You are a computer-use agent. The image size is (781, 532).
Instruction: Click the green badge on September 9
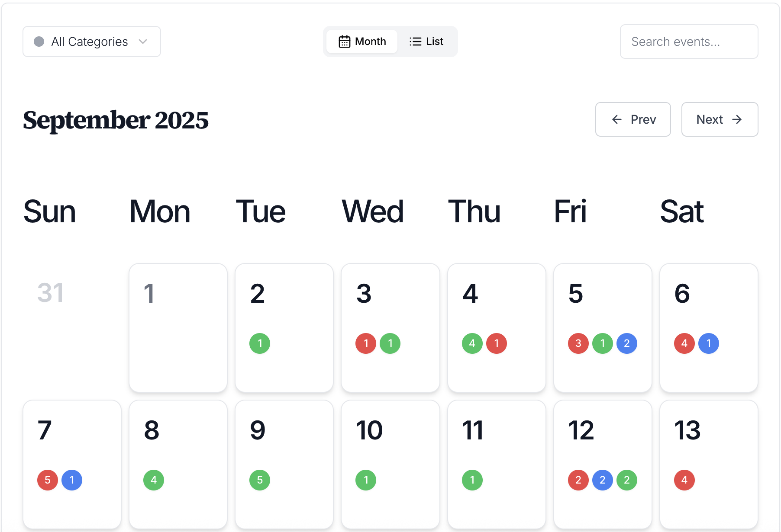click(260, 480)
